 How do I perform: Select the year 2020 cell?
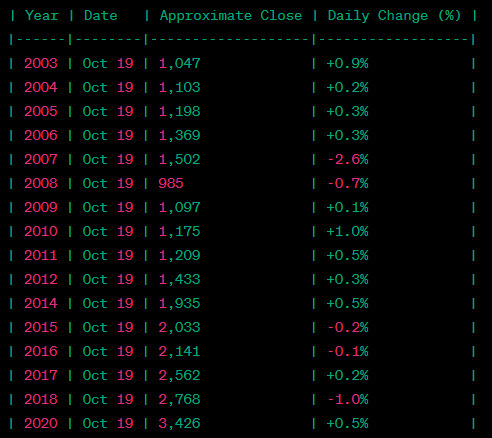(x=41, y=423)
